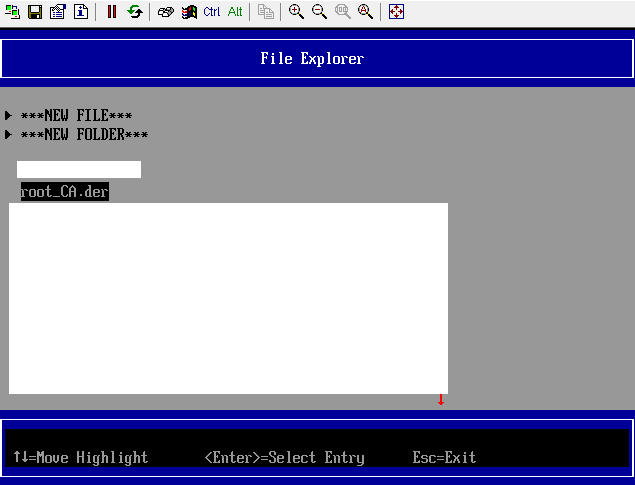The width and height of the screenshot is (635, 485).
Task: Toggle the Ctrl key button
Action: tap(212, 12)
